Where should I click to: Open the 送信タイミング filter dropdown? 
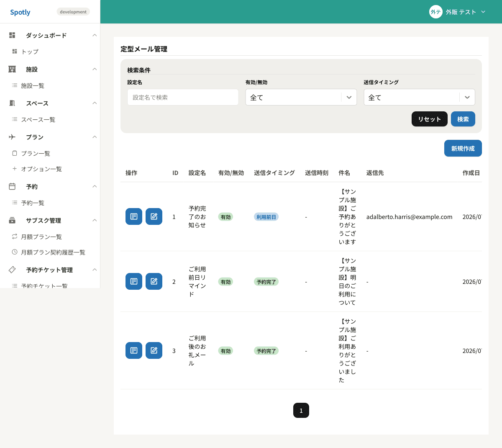coord(419,97)
